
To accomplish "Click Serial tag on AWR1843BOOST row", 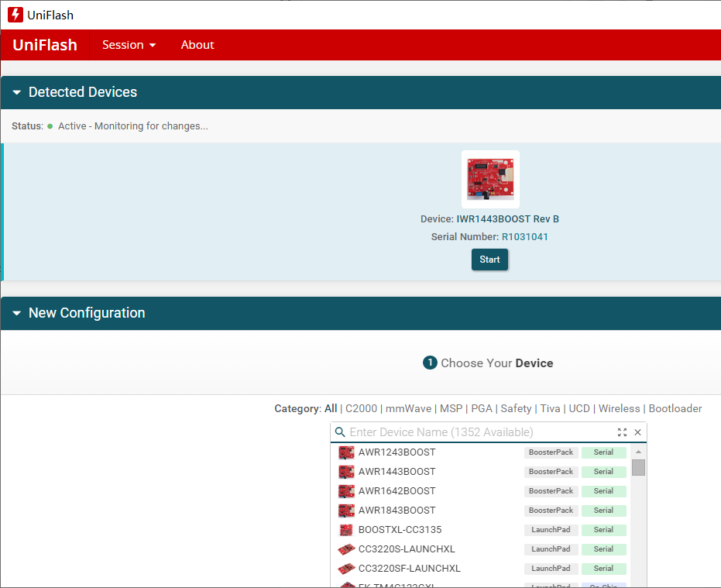I will 603,511.
